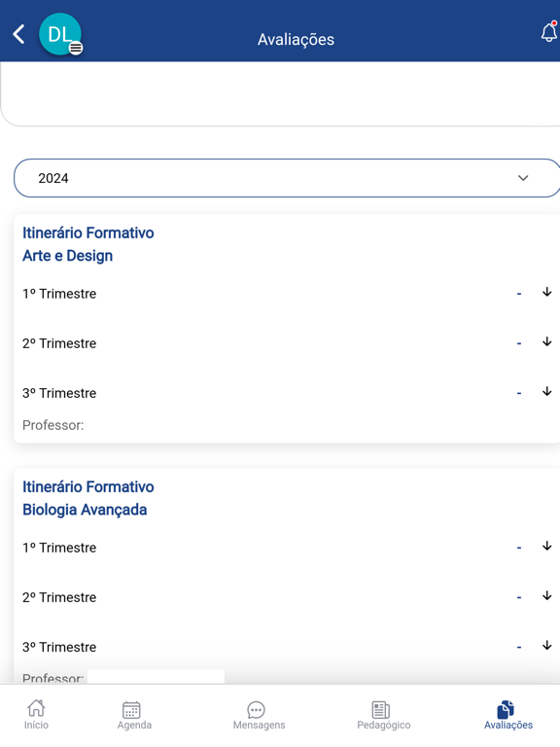Expand Arte e Design 3º Trimestre arrow
Screen dimensions: 560x747
point(547,392)
